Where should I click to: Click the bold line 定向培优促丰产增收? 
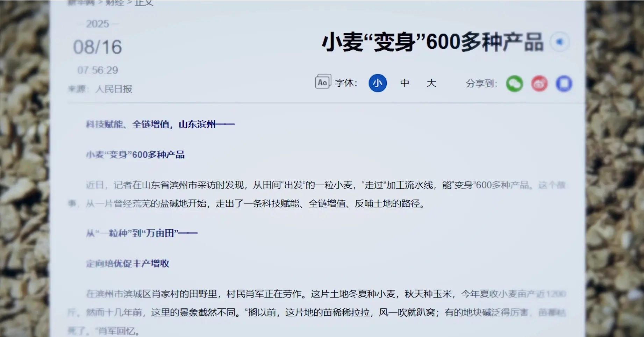pos(128,264)
